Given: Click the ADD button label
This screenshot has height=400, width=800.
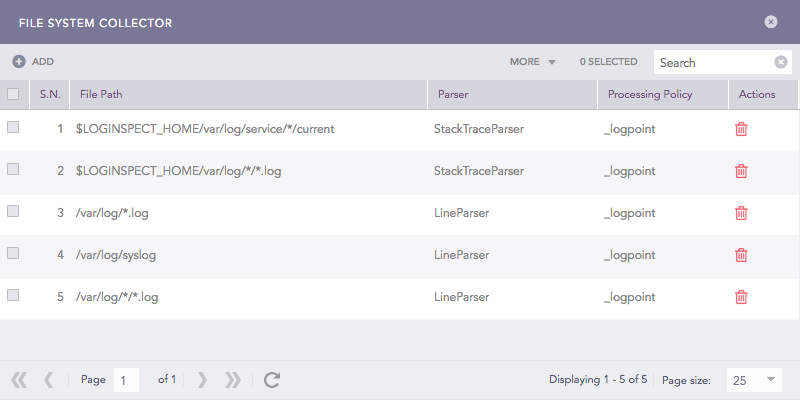Looking at the screenshot, I should (43, 62).
